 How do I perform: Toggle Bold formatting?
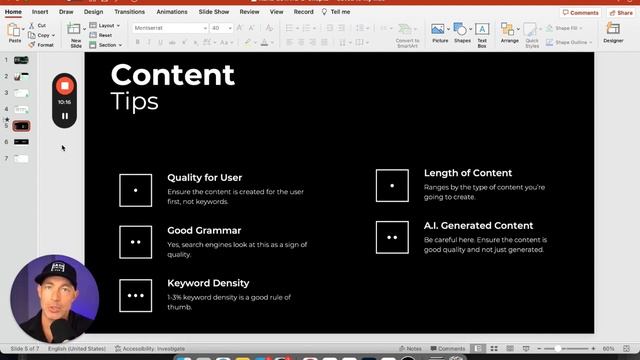coord(138,42)
